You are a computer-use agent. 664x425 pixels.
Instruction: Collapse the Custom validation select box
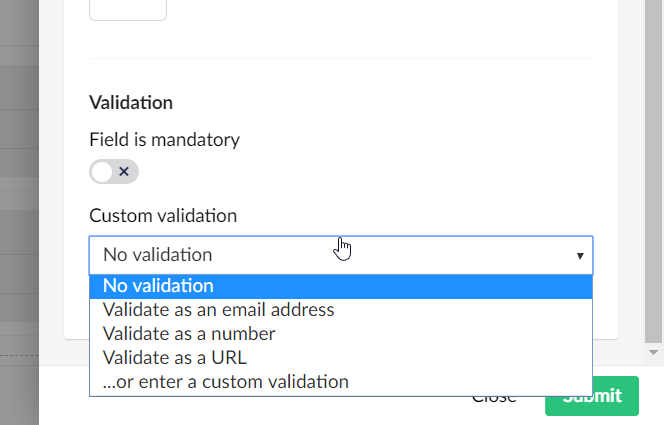341,255
